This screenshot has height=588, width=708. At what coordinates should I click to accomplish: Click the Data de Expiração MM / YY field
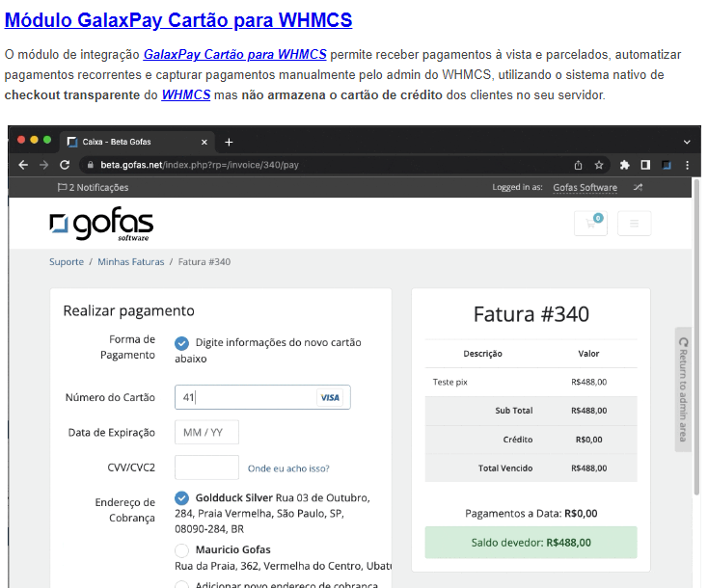(206, 432)
